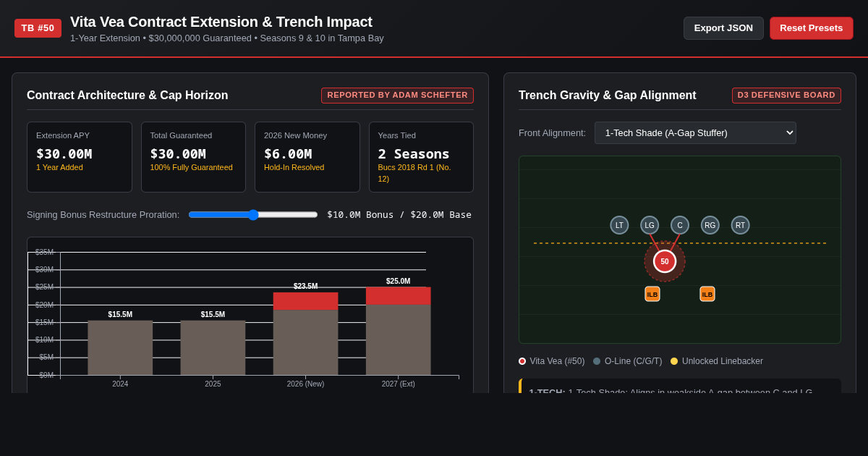This screenshot has height=456, width=868.
Task: Select the C center node
Action: [x=680, y=225]
